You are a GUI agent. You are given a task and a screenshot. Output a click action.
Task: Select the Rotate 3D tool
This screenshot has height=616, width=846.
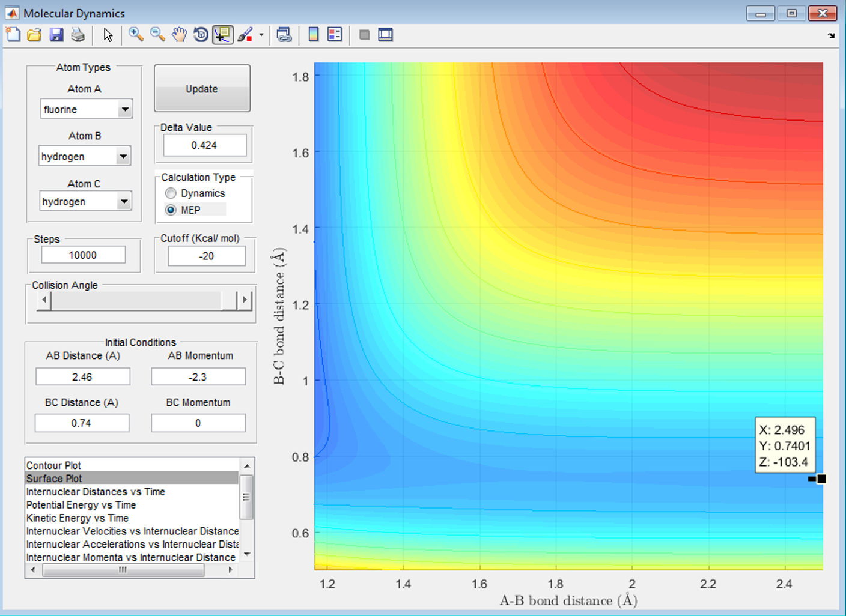click(x=201, y=35)
